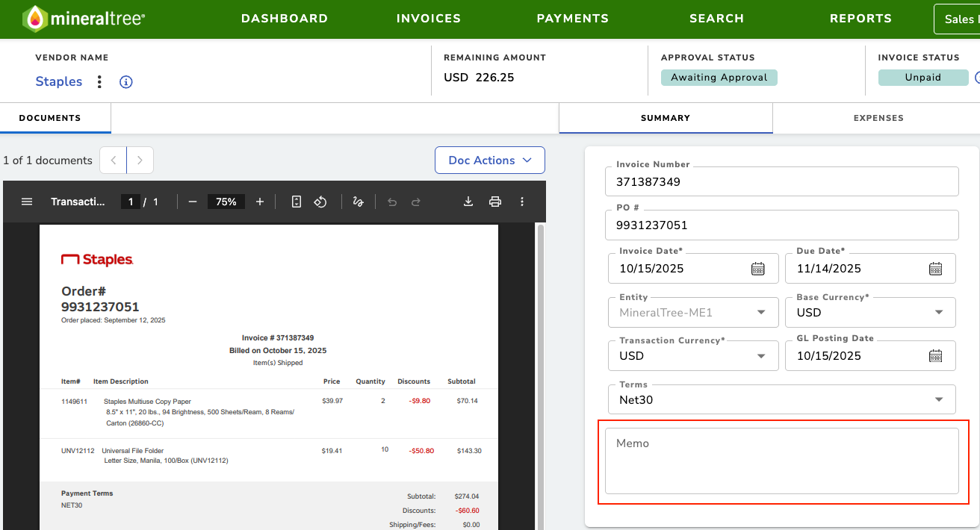Click the $143.30 subtotal value
The height and width of the screenshot is (530, 980).
[x=469, y=451]
